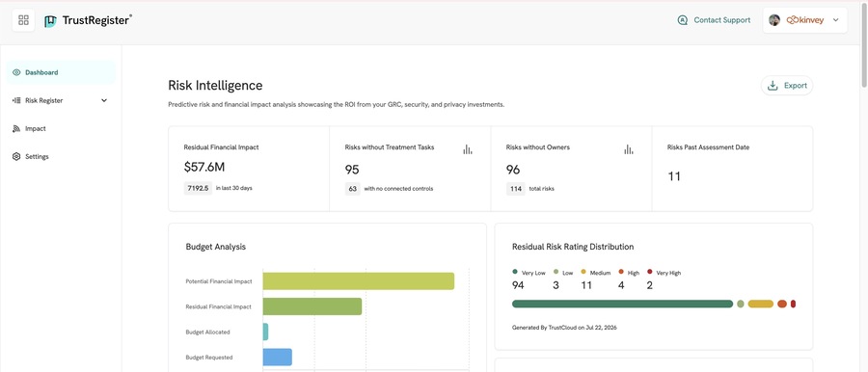Click the Dashboard eye icon in sidebar
The height and width of the screenshot is (372, 868).
click(x=16, y=72)
